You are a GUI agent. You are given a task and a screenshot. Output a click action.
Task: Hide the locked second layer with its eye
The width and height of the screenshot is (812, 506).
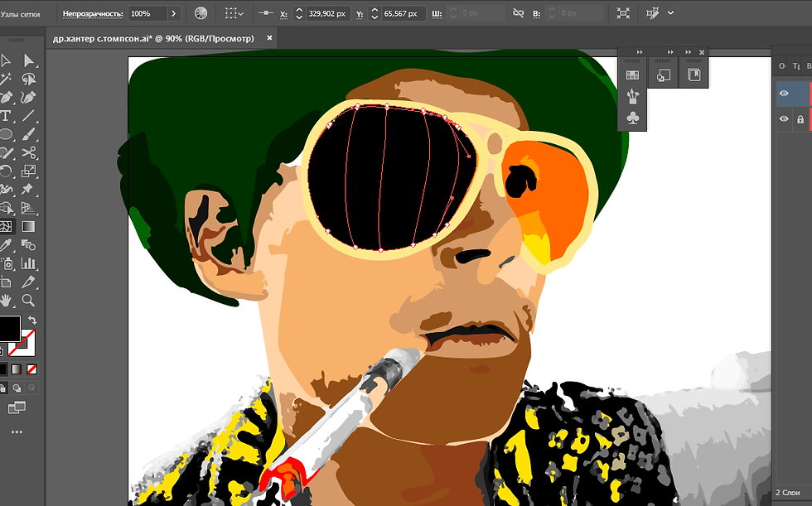coord(784,119)
